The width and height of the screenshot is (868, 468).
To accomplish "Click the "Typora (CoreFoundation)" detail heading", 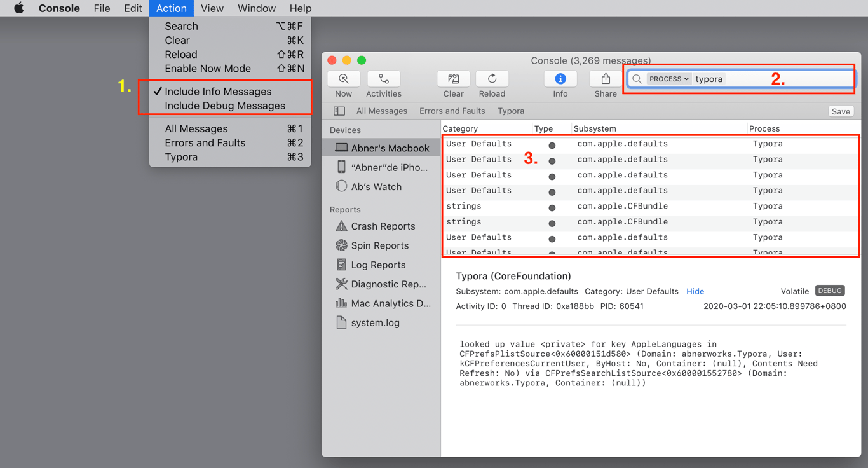I will point(513,276).
